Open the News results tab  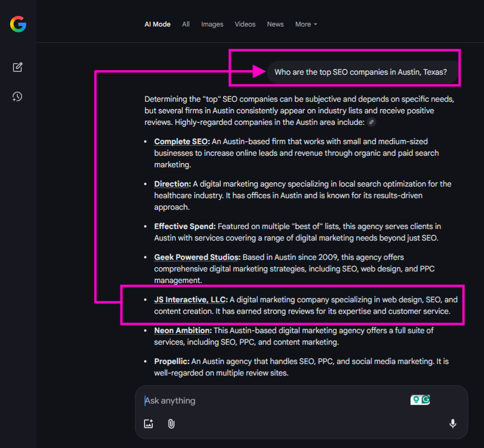(275, 24)
